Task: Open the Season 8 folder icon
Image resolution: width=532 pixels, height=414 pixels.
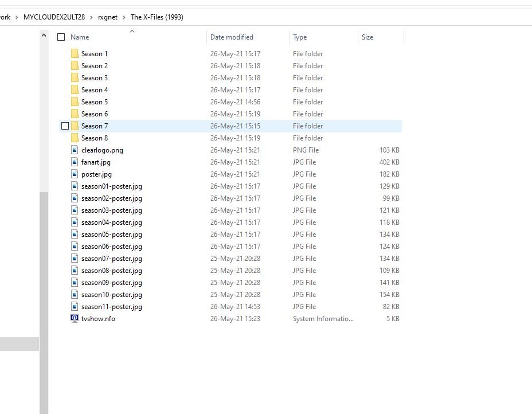Action: (75, 138)
